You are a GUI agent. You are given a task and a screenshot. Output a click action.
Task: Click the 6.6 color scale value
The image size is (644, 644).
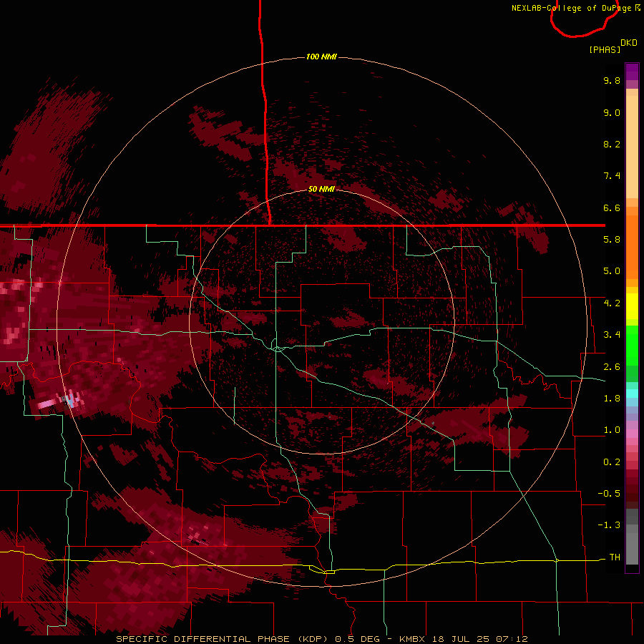coord(612,208)
